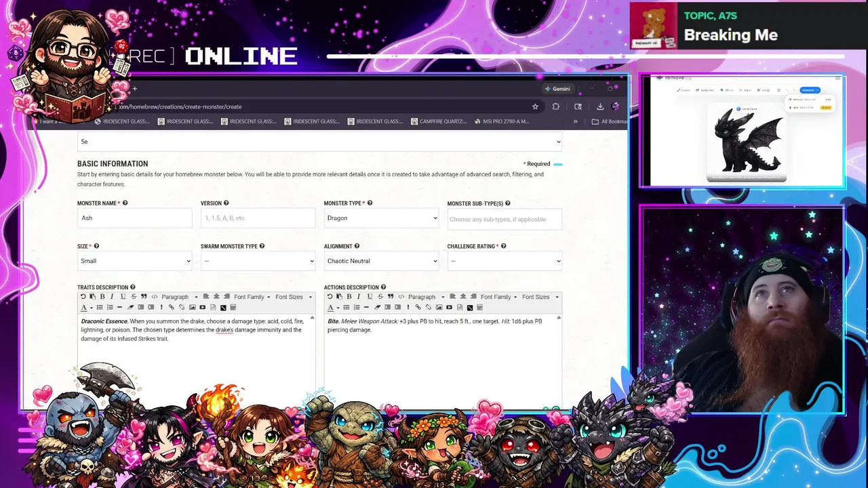Insert bullet list in Actions Description editor
The width and height of the screenshot is (868, 488).
click(x=347, y=307)
